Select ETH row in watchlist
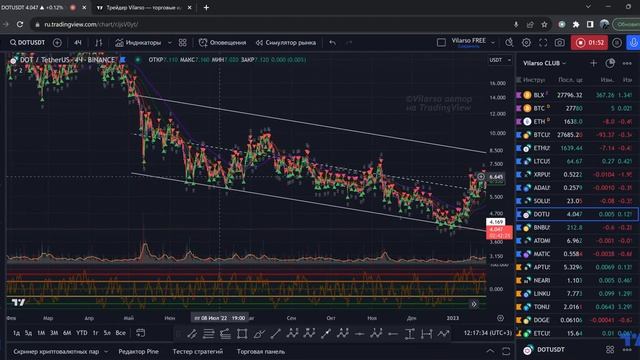The width and height of the screenshot is (640, 360). tap(578, 122)
